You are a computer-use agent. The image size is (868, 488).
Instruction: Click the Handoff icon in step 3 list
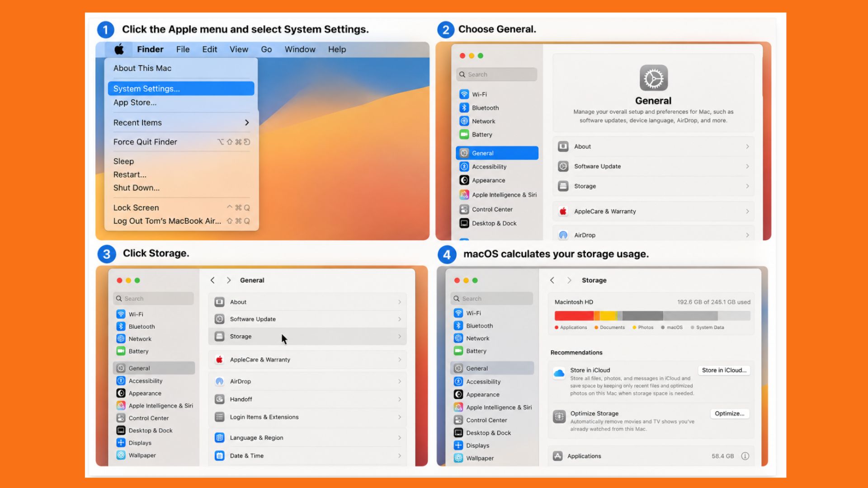[219, 399]
